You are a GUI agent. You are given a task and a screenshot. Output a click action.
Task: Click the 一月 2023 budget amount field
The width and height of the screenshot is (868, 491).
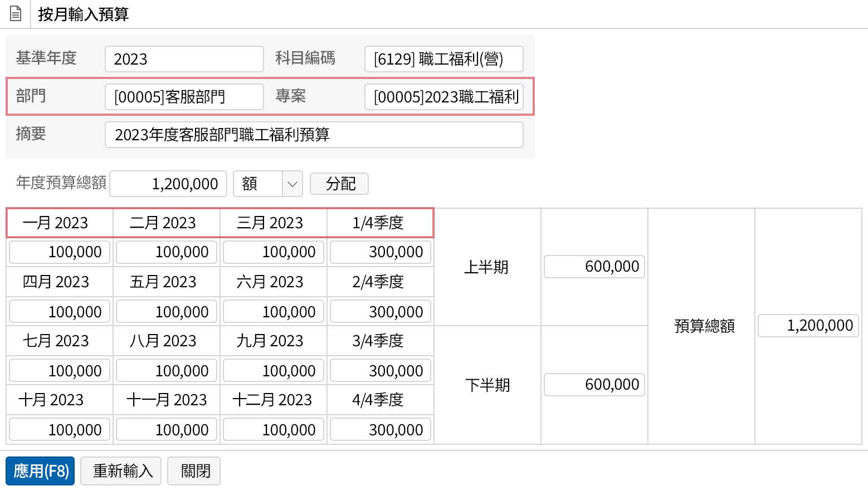(x=59, y=252)
